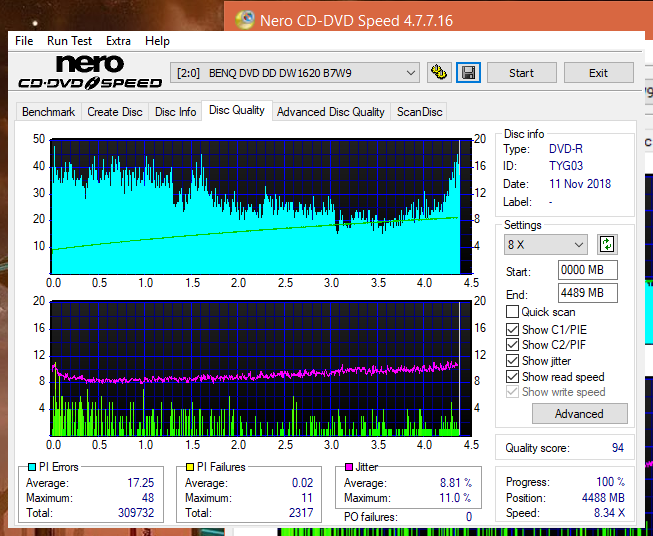
Task: Click the Jitter maximum 11.0 %
Action: tap(455, 498)
